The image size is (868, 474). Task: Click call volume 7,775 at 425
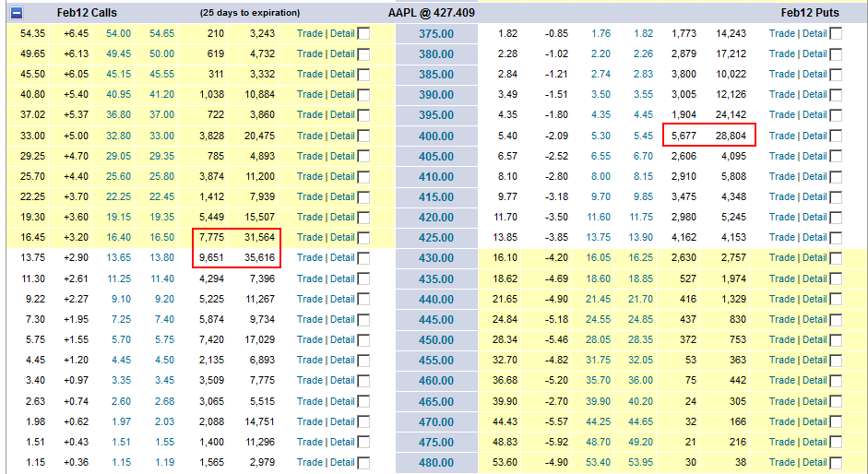(x=211, y=237)
